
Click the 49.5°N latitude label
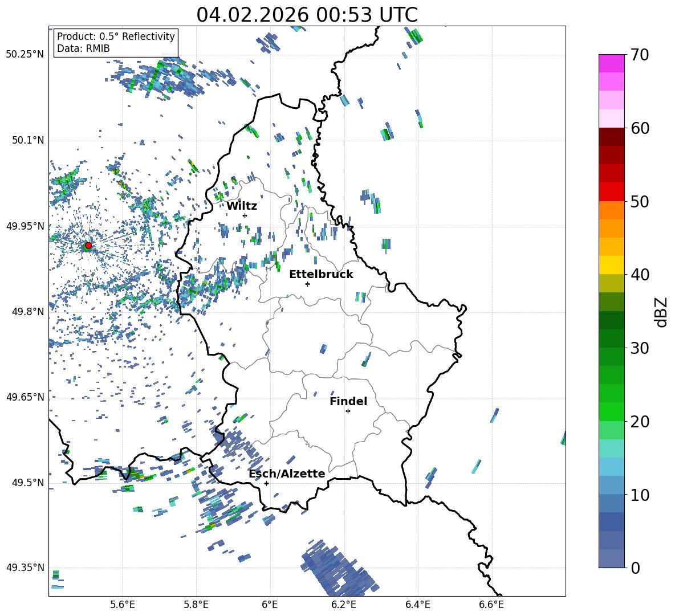pos(27,482)
